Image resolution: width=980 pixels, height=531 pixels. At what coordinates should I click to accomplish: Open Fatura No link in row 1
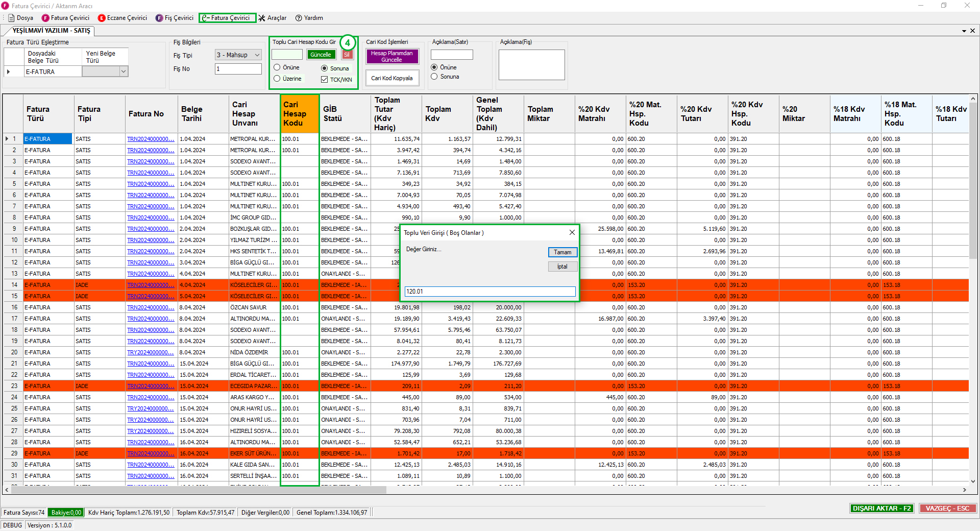click(x=151, y=139)
